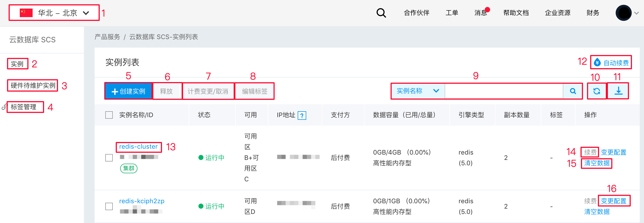
Task: Click the 消息 red notification dot
Action: point(487,10)
